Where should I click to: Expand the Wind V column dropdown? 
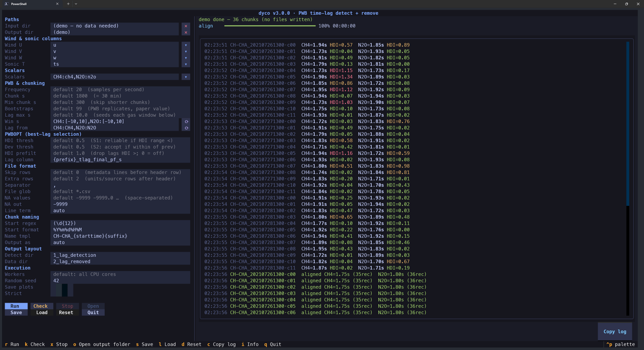point(186,51)
